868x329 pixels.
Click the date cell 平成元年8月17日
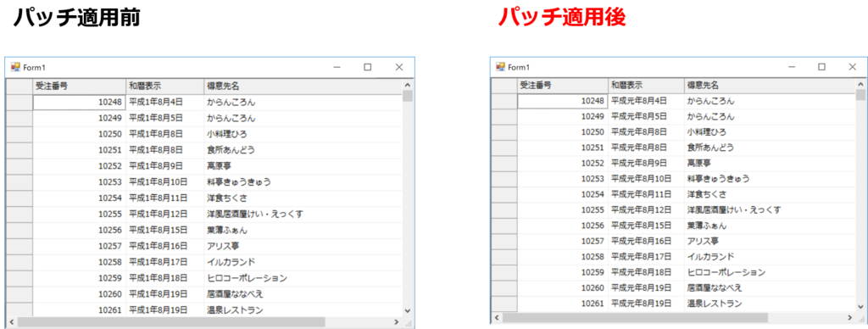pos(645,257)
